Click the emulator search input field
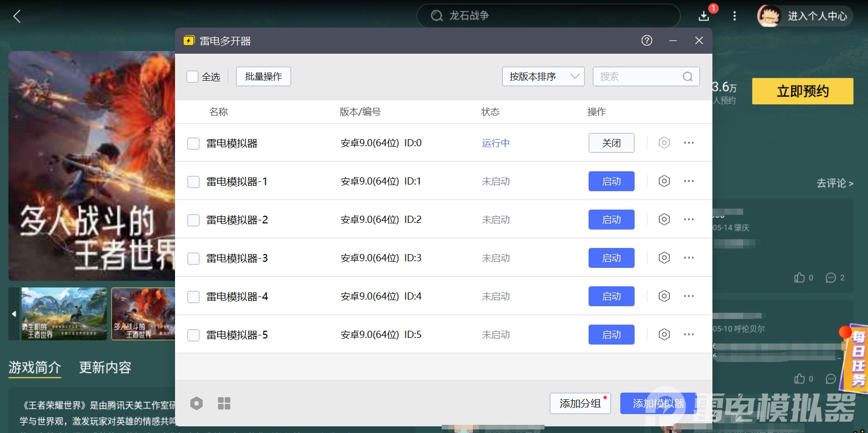The height and width of the screenshot is (433, 868). pyautogui.click(x=640, y=77)
